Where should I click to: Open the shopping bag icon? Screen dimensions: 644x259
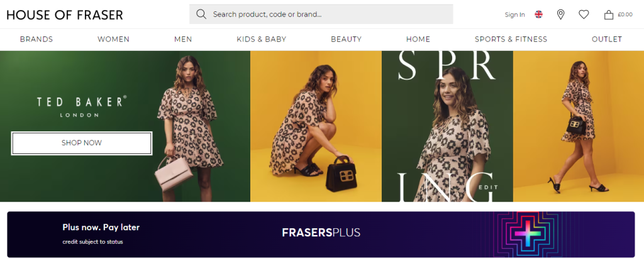click(608, 15)
